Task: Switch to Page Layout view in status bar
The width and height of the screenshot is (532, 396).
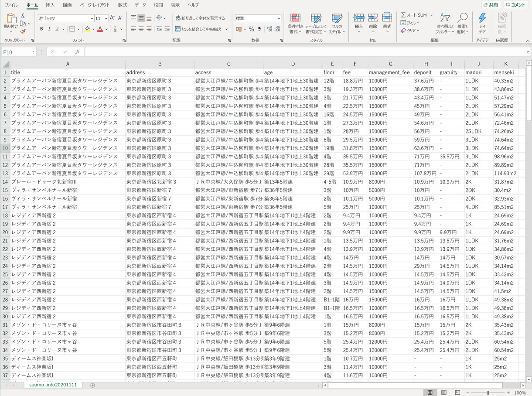Action: coord(443,393)
